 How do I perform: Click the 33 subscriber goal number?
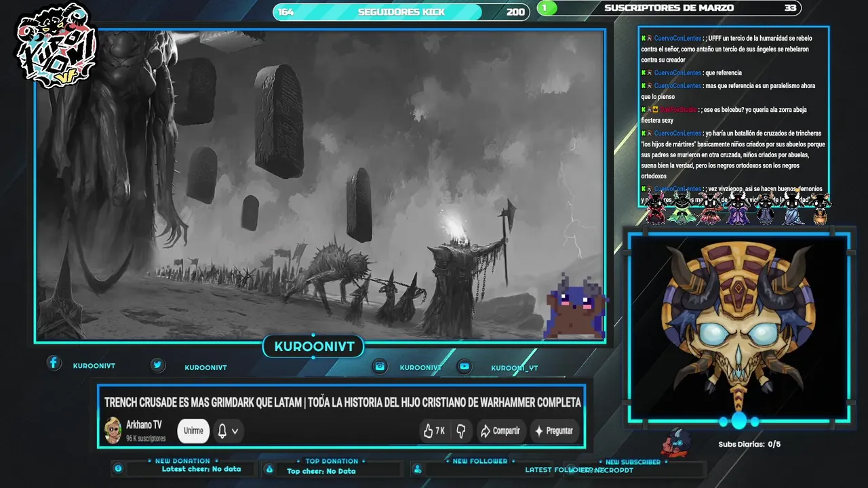[x=790, y=8]
